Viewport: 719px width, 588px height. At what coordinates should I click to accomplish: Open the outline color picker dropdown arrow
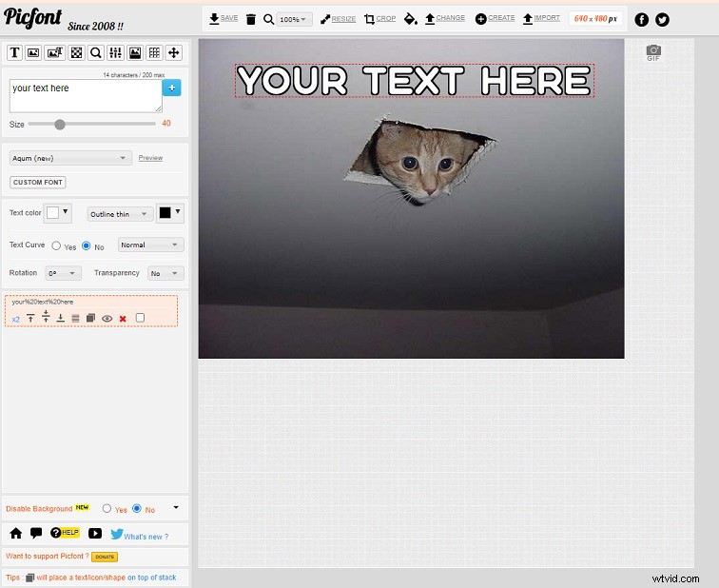(x=178, y=211)
